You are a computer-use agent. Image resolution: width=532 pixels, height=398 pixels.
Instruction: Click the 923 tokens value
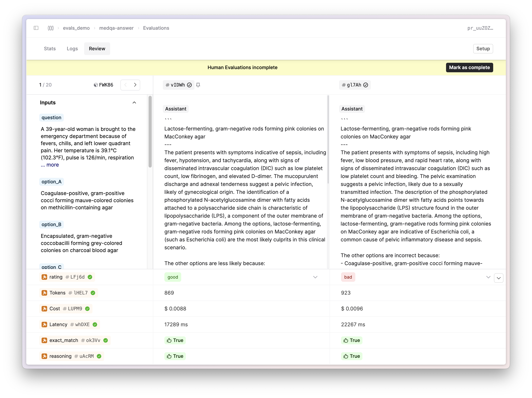click(346, 293)
